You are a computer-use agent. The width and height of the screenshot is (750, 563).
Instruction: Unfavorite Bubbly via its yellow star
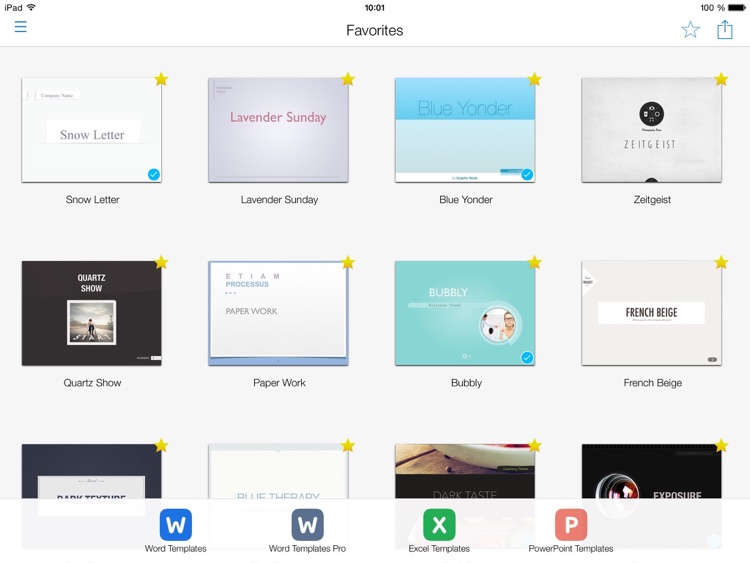pyautogui.click(x=534, y=262)
